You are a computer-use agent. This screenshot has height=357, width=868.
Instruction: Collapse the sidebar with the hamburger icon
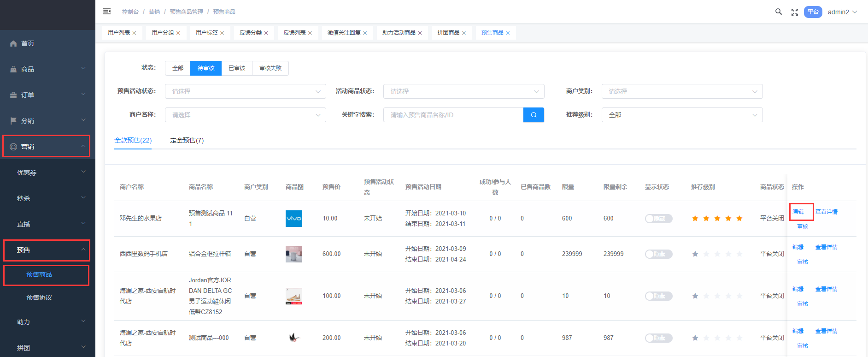(x=107, y=12)
